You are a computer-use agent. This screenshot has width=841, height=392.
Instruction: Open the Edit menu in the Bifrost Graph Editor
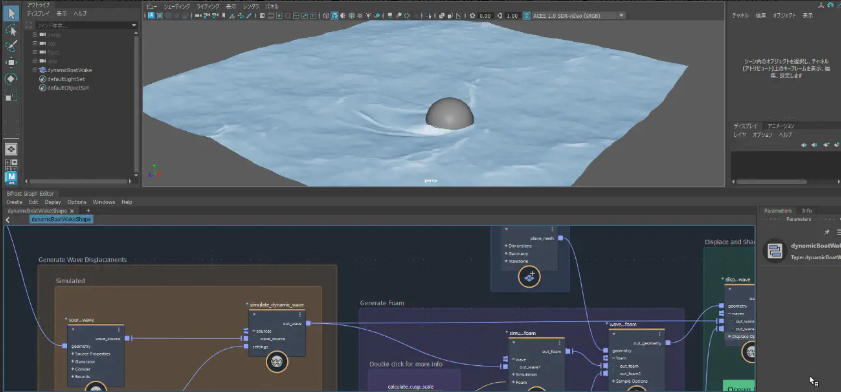click(33, 202)
